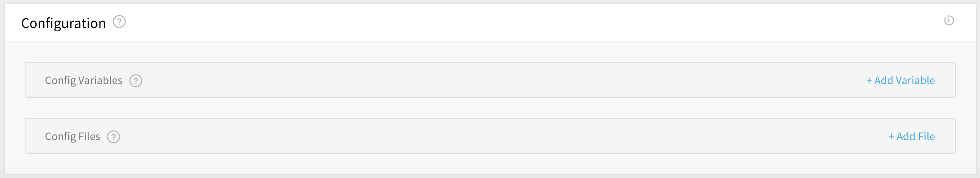Click the Config Variables label
Screen dimensions: 980x178
click(x=84, y=80)
